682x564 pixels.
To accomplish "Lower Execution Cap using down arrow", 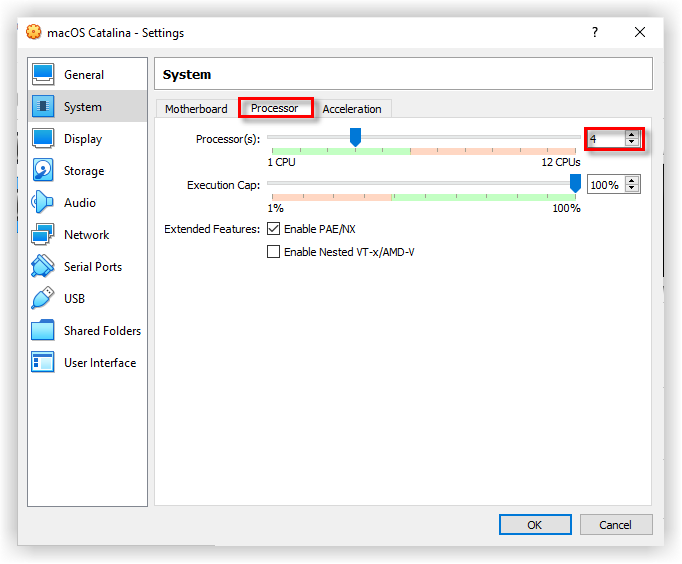I will pos(631,189).
